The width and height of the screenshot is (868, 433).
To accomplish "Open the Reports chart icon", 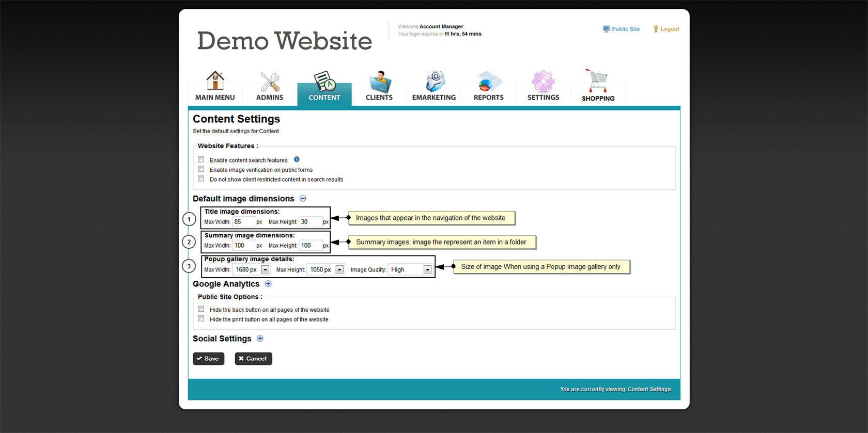I will (x=488, y=82).
